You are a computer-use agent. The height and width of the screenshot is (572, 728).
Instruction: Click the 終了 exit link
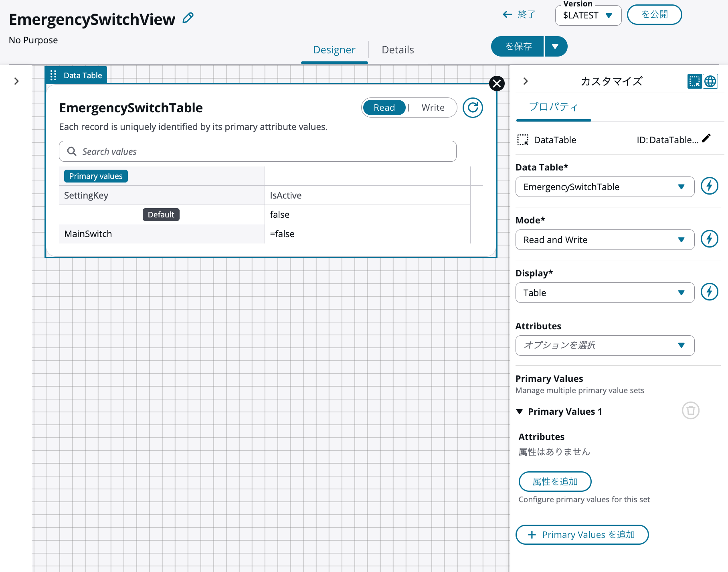[526, 15]
